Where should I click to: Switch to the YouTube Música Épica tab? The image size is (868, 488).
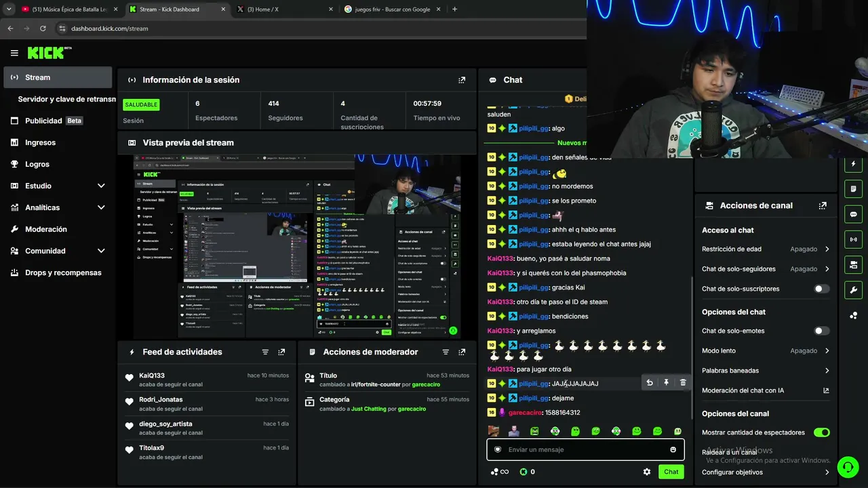[x=70, y=9]
